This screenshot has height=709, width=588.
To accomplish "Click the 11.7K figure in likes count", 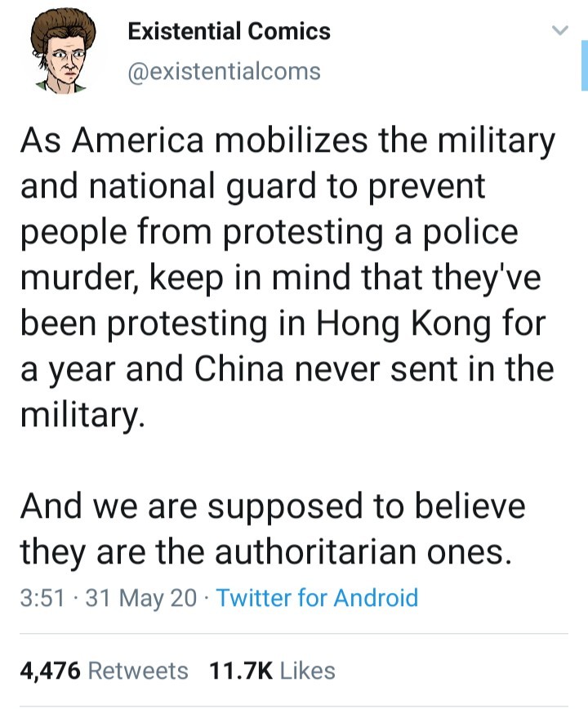I will click(x=240, y=671).
